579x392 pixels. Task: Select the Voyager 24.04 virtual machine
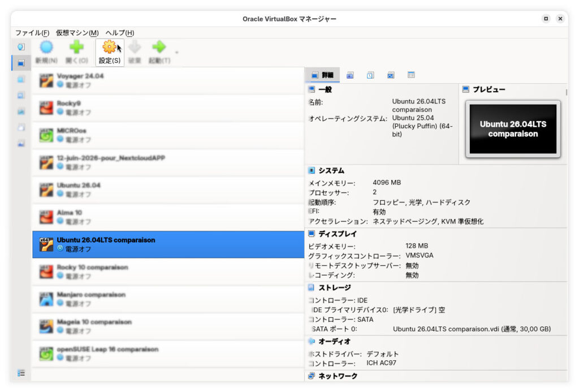pyautogui.click(x=168, y=80)
